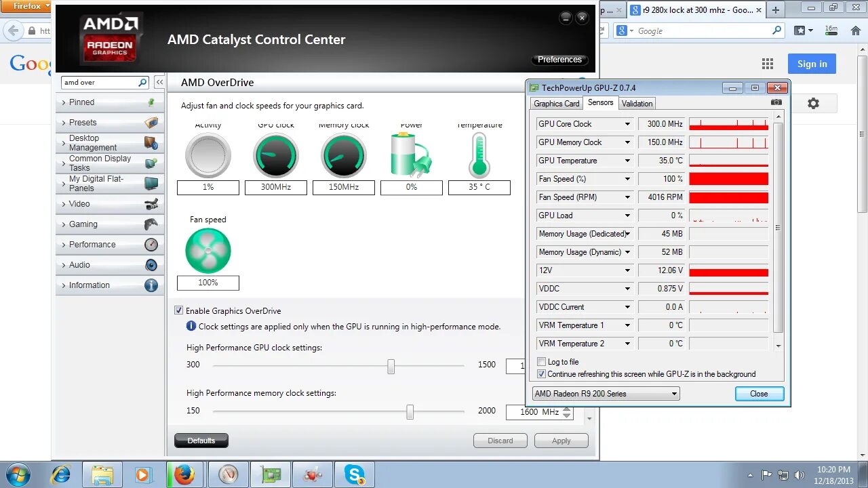The height and width of the screenshot is (488, 868).
Task: Collapse sidebar with double-chevron button
Action: click(x=159, y=82)
